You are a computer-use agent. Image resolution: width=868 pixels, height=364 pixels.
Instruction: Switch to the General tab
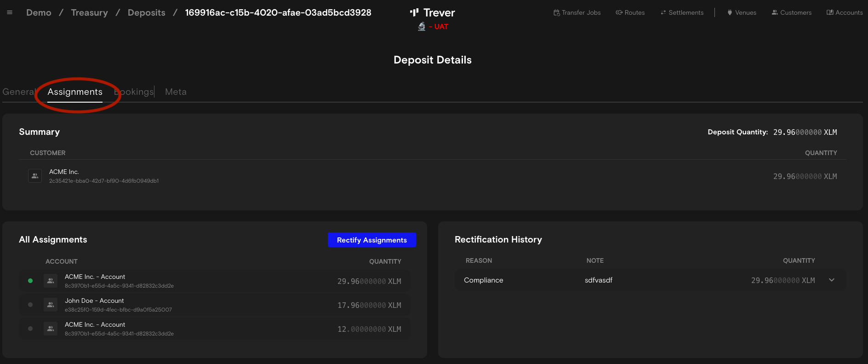(x=18, y=92)
